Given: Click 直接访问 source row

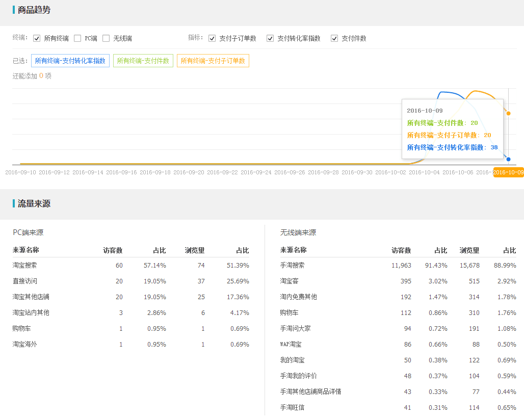Looking at the screenshot, I should pyautogui.click(x=25, y=281).
